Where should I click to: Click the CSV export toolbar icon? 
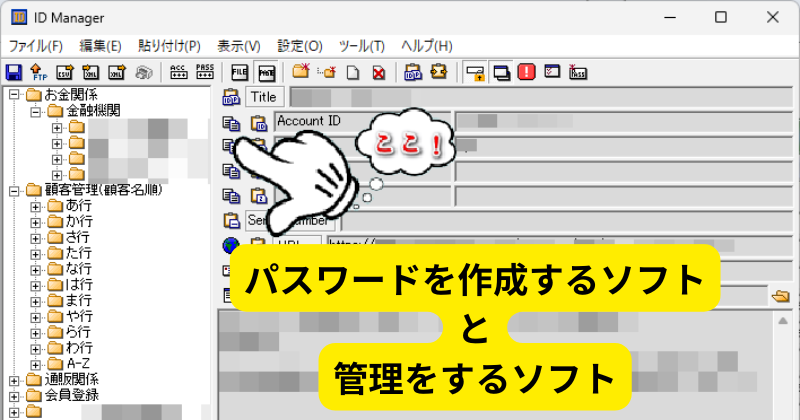coord(65,72)
